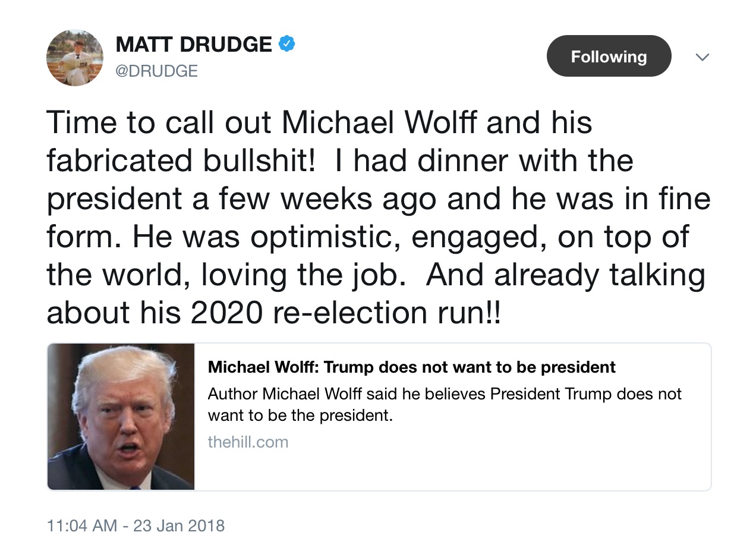756x548 pixels.
Task: Toggle the Following button
Action: click(609, 56)
